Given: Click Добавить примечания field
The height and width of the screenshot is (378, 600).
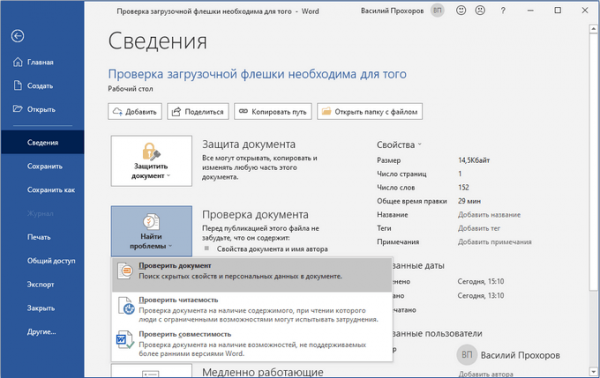Looking at the screenshot, I should tap(494, 242).
